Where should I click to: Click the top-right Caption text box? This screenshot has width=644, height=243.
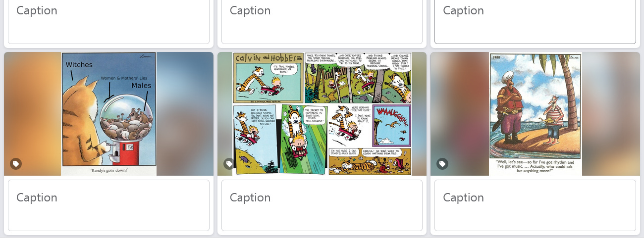[x=535, y=22]
